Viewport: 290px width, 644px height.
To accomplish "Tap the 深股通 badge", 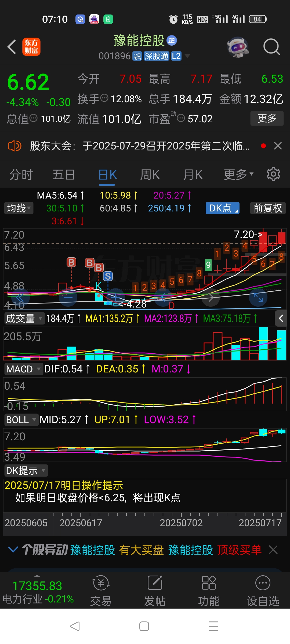I will 157,56.
